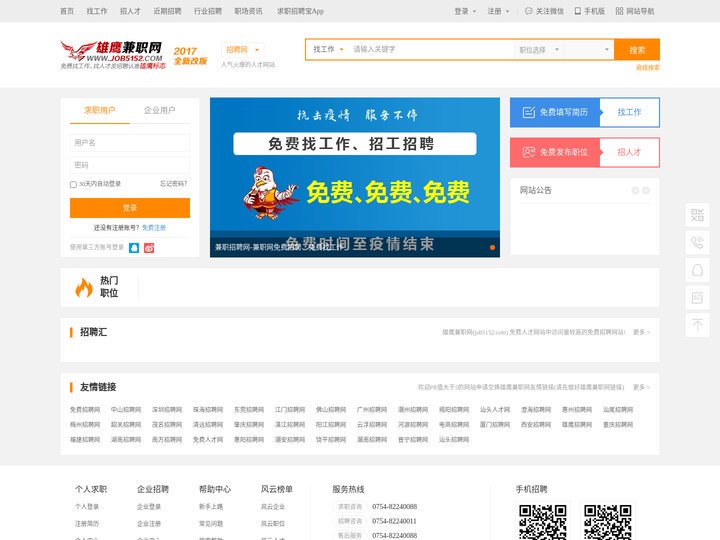Open the 职位选择 dropdown
Image resolution: width=720 pixels, height=540 pixels.
(x=539, y=50)
